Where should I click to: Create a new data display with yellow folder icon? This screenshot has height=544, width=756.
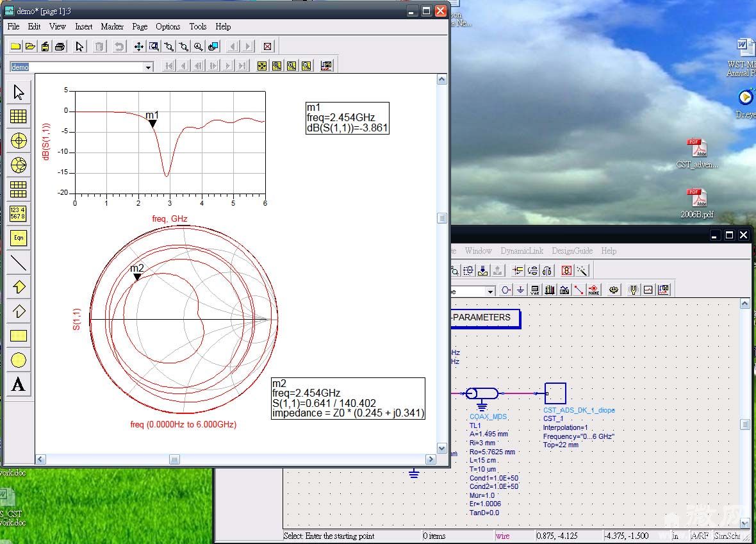(15, 46)
